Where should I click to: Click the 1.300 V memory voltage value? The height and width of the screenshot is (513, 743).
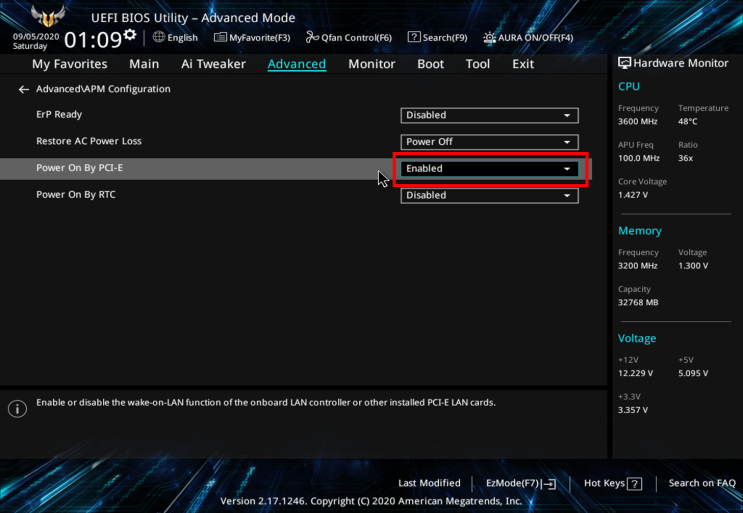click(693, 266)
